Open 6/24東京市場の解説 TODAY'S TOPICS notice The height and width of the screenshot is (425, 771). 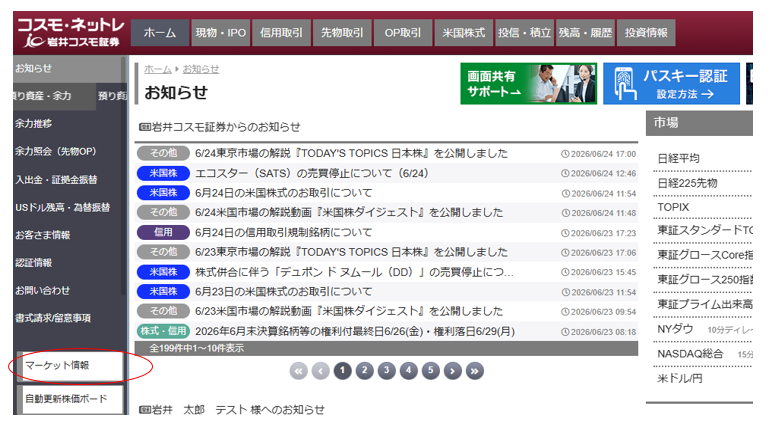(351, 153)
